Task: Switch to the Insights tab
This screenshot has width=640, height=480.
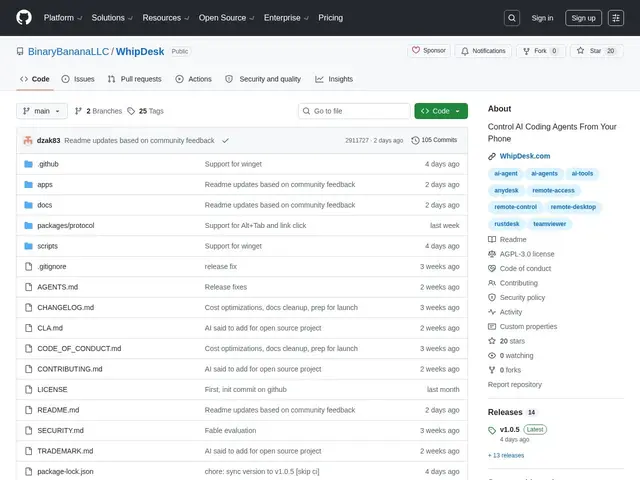Action: [334, 79]
